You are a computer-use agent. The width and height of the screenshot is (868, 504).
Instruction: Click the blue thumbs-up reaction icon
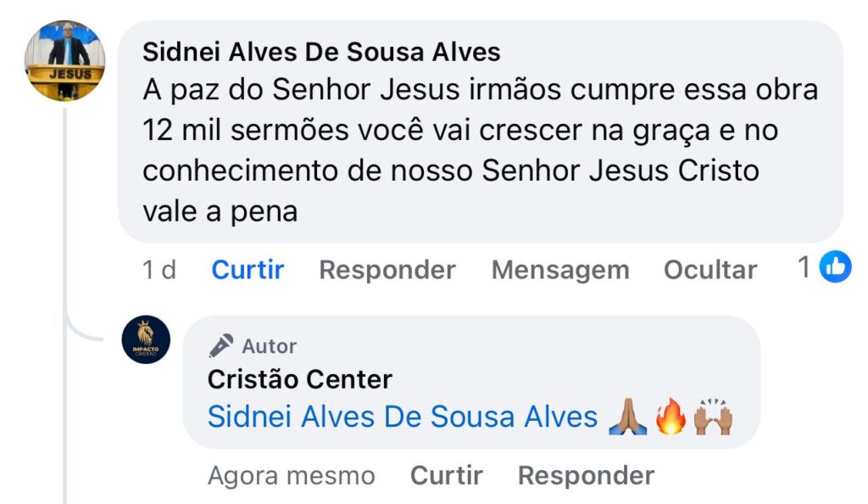pyautogui.click(x=835, y=268)
